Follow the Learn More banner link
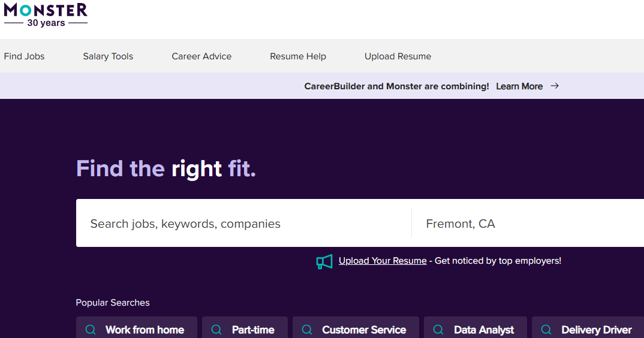 519,86
